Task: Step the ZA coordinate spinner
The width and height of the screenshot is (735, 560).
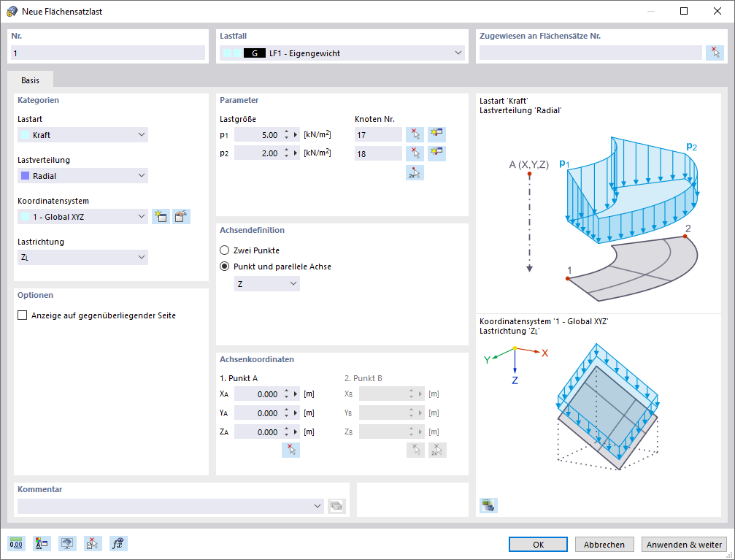Action: coord(286,432)
